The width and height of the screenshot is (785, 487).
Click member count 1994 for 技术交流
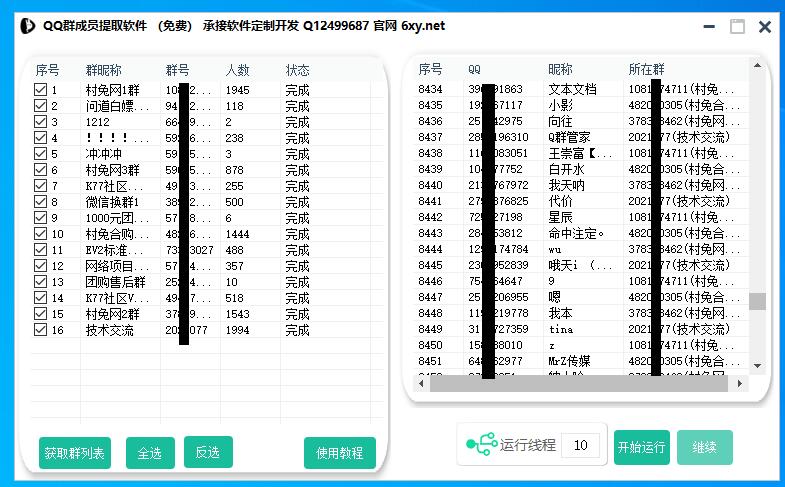tap(237, 330)
